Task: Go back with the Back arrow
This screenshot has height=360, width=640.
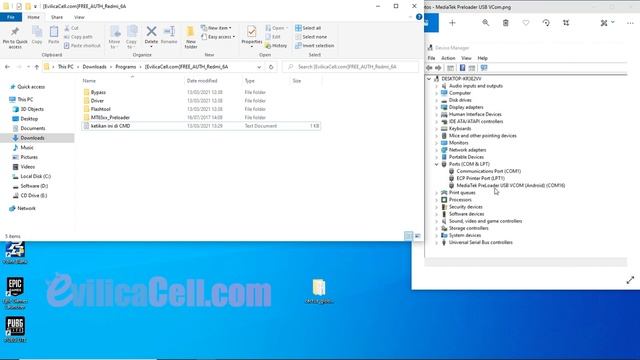Action: pyautogui.click(x=8, y=67)
